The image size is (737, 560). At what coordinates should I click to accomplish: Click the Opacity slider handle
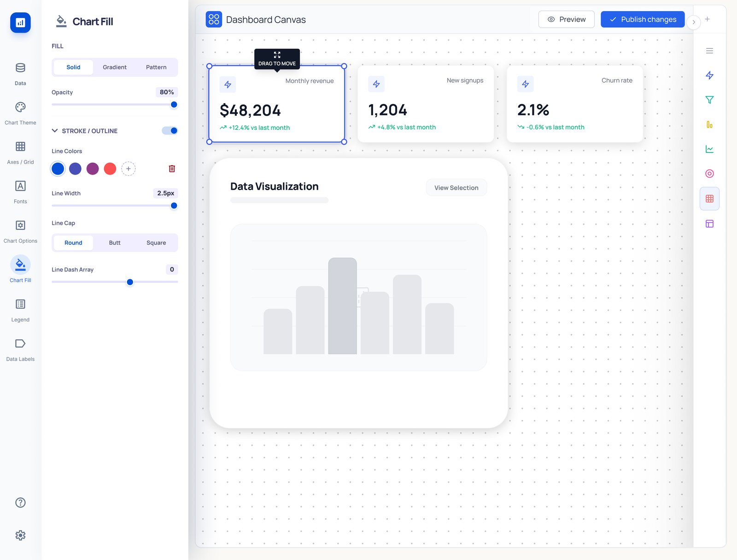point(174,105)
